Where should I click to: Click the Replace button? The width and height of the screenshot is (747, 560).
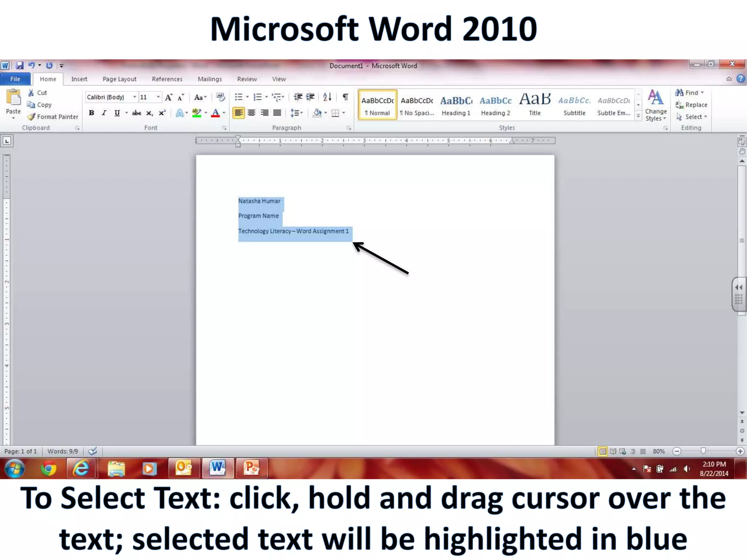pos(691,105)
